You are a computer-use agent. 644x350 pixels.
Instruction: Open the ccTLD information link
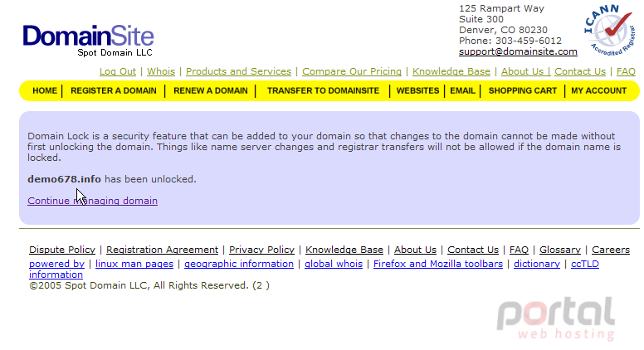click(585, 264)
